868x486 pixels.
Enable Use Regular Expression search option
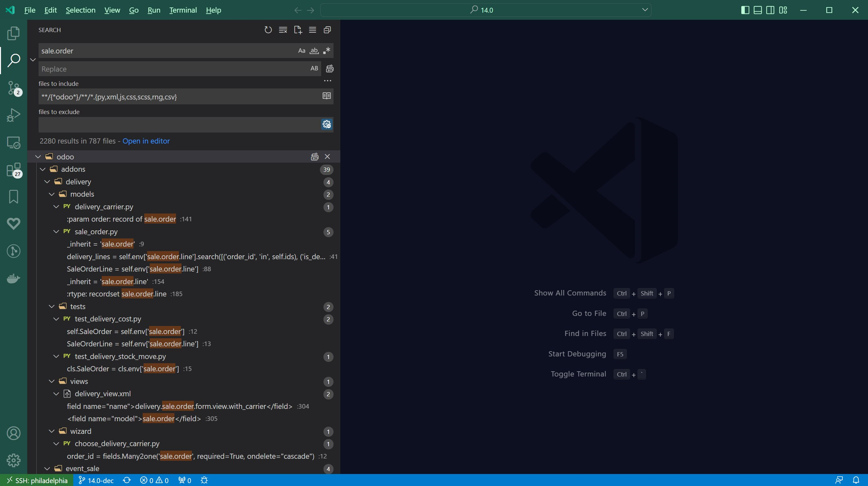[326, 51]
